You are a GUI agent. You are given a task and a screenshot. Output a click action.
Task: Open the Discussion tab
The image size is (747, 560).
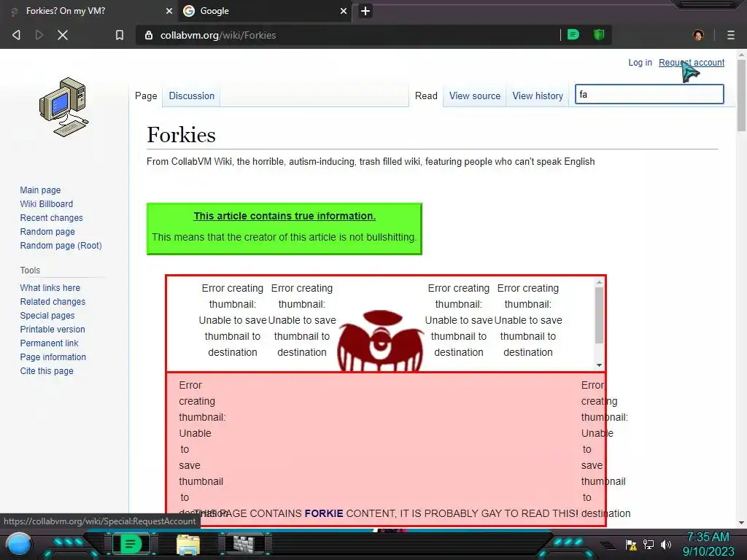coord(192,96)
